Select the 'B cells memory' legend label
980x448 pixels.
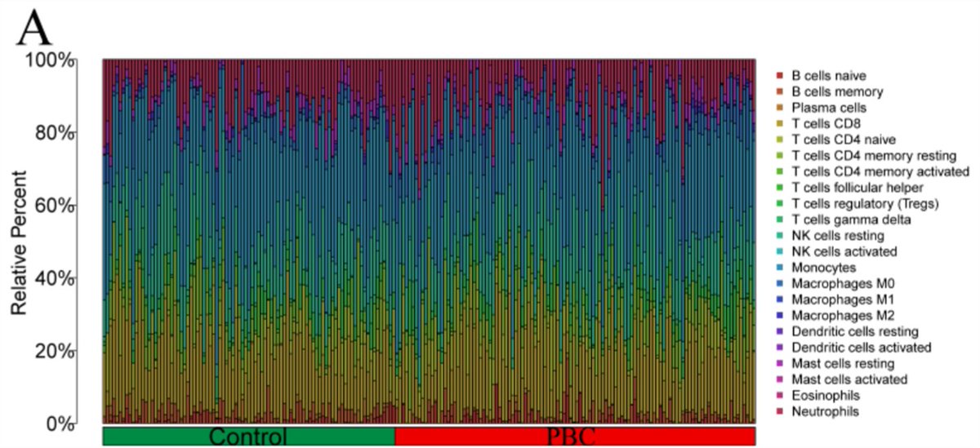point(836,91)
